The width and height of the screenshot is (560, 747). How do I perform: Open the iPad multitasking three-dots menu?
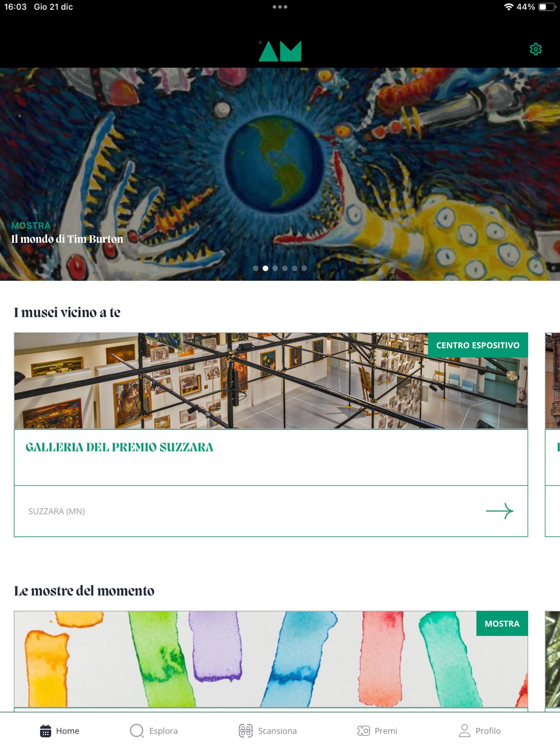(280, 7)
